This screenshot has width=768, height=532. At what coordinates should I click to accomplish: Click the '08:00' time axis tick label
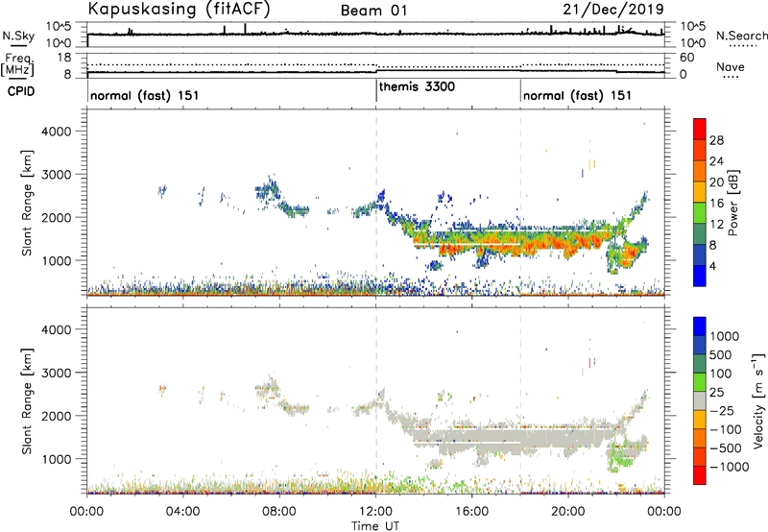[x=279, y=512]
